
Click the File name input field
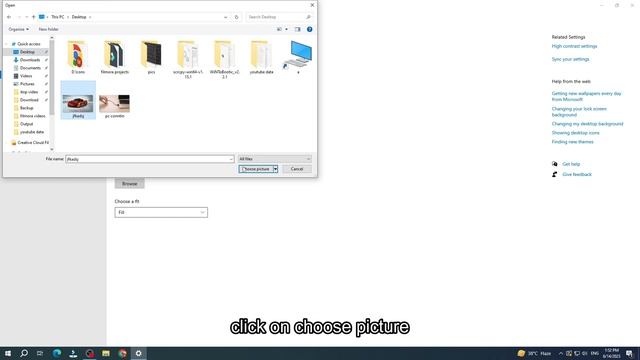(147, 159)
